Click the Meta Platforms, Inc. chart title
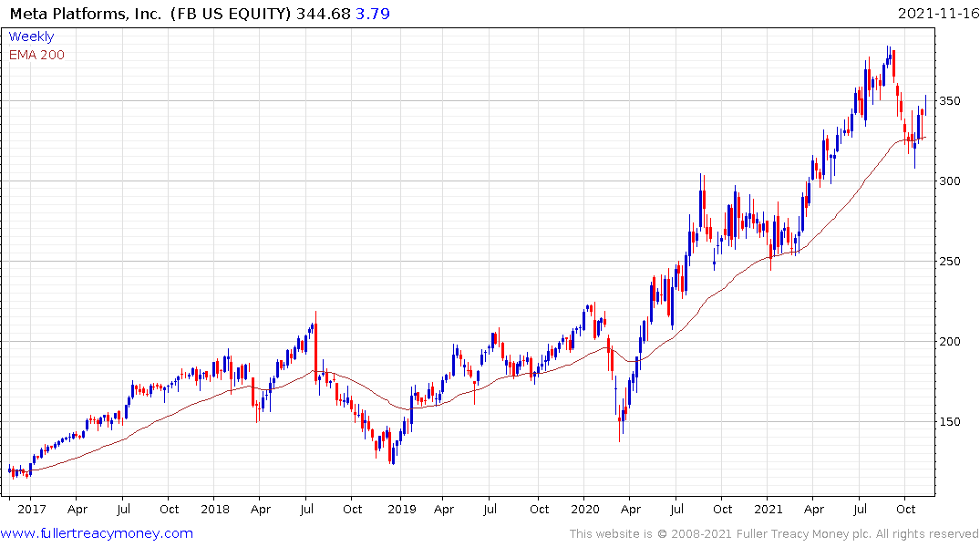This screenshot has width=980, height=547. click(x=86, y=14)
